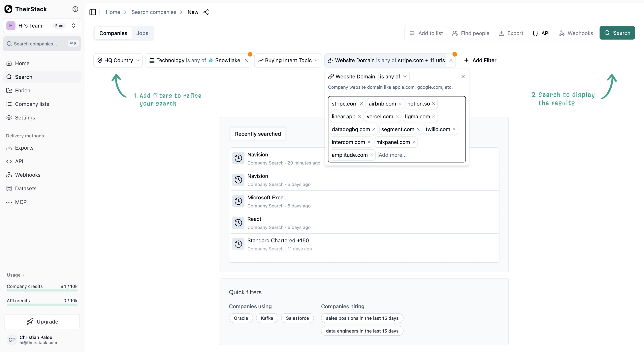Viewport: 644px width, 352px height.
Task: Click API in the top toolbar
Action: 541,33
